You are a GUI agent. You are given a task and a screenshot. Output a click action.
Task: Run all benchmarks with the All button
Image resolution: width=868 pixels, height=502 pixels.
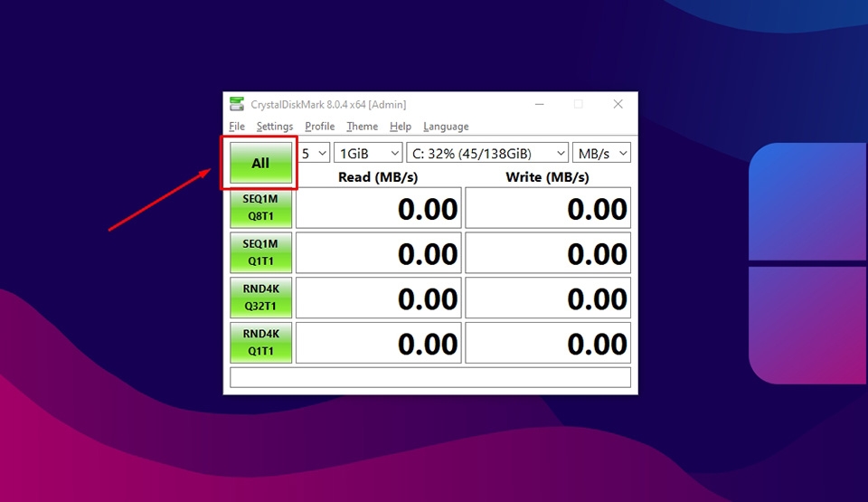[260, 163]
